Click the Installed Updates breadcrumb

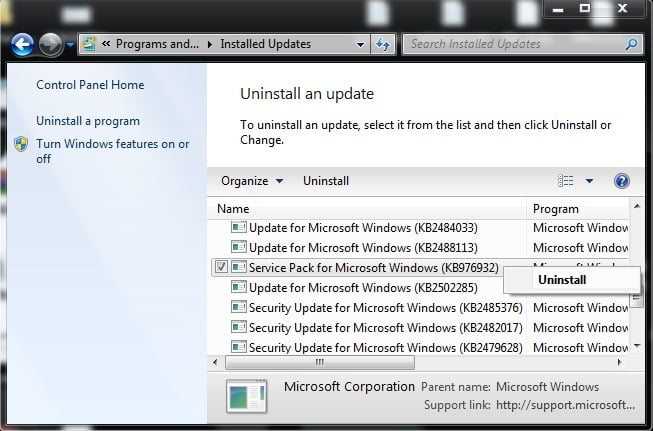265,44
